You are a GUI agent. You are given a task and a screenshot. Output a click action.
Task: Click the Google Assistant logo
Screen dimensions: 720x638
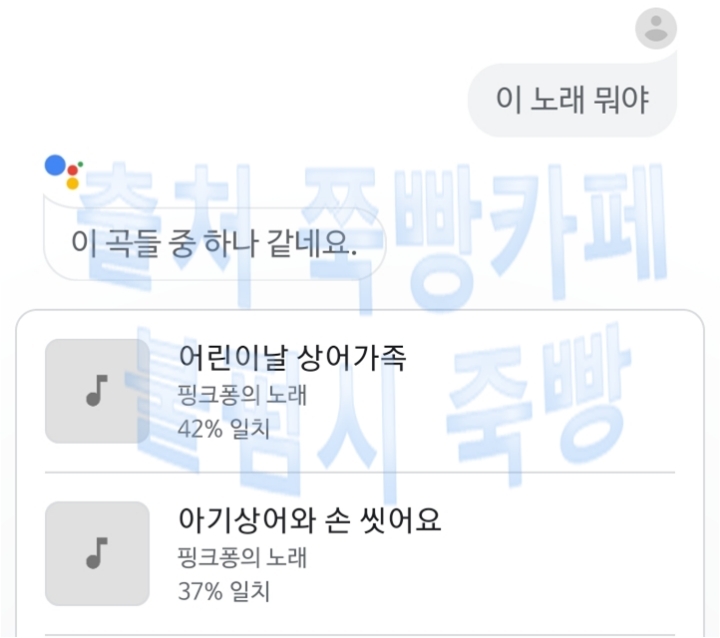[x=64, y=172]
